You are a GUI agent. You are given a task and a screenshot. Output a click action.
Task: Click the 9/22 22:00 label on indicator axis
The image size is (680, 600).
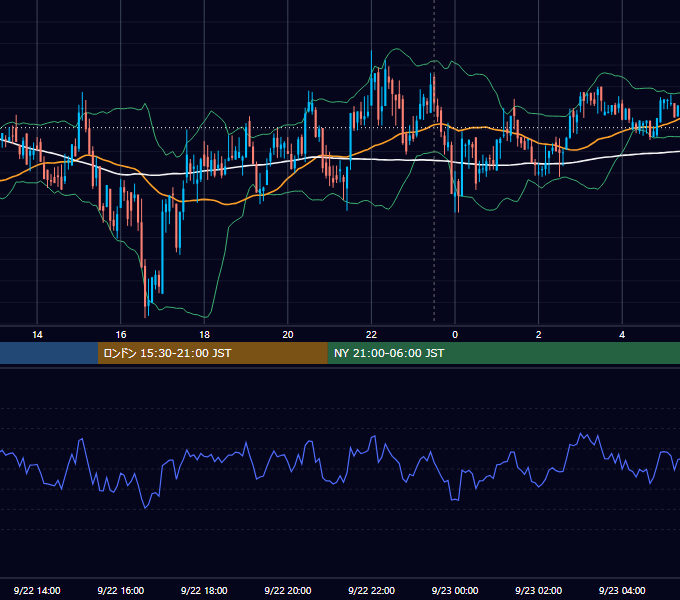click(x=371, y=590)
